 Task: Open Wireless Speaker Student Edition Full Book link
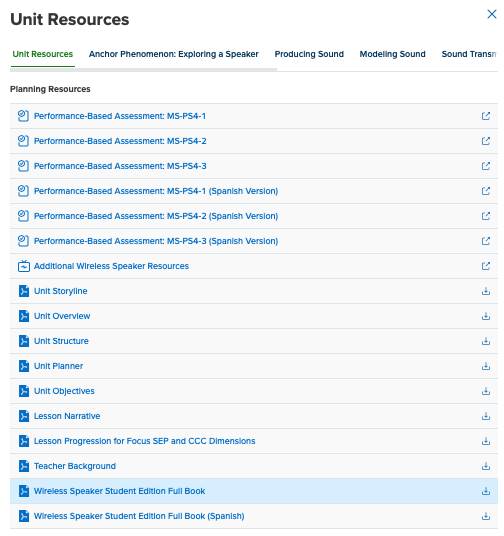[x=120, y=491]
